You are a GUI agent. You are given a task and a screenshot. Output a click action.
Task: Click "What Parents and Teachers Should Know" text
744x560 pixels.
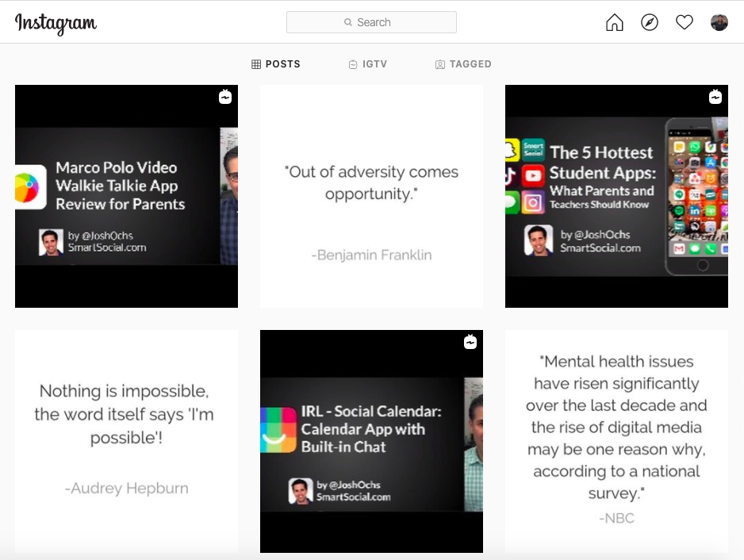[x=602, y=197]
